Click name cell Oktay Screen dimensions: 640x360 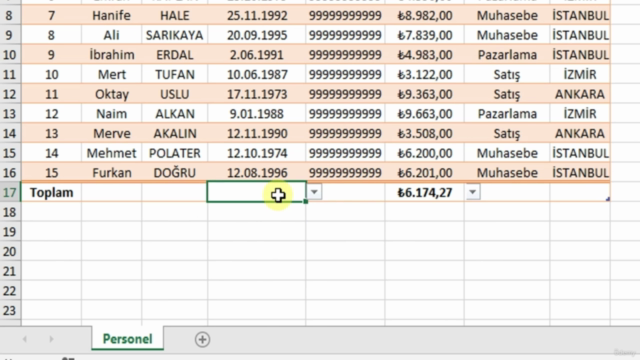[x=111, y=94]
